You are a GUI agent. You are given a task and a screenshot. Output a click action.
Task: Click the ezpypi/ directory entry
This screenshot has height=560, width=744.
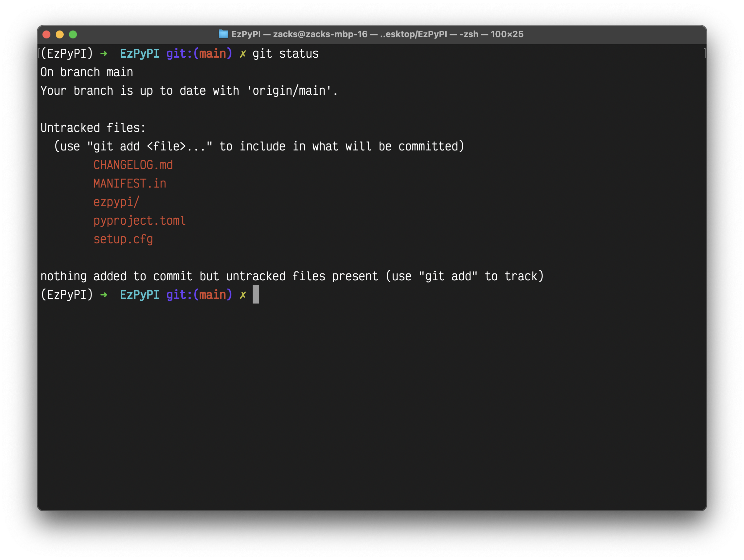(x=116, y=202)
